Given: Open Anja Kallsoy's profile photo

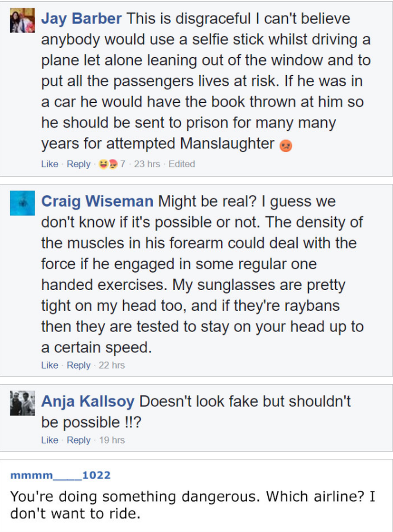Looking at the screenshot, I should click(x=22, y=403).
